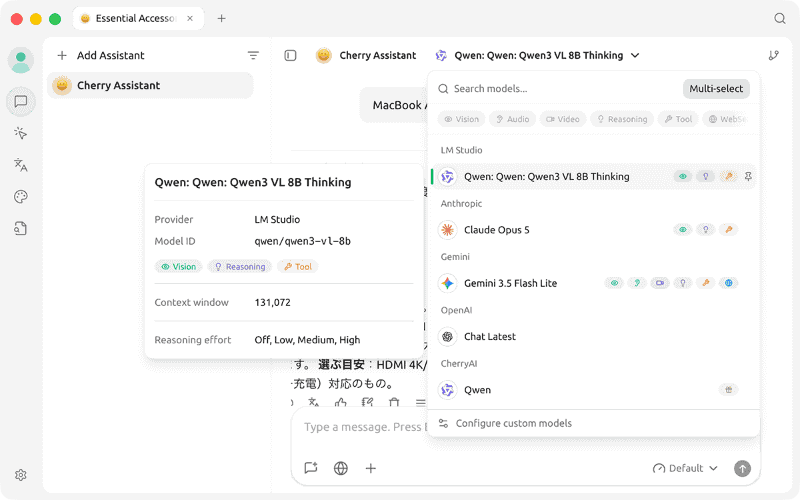Select the Gemini 3.5 Flash Lite model
Image resolution: width=800 pixels, height=500 pixels.
tap(593, 283)
